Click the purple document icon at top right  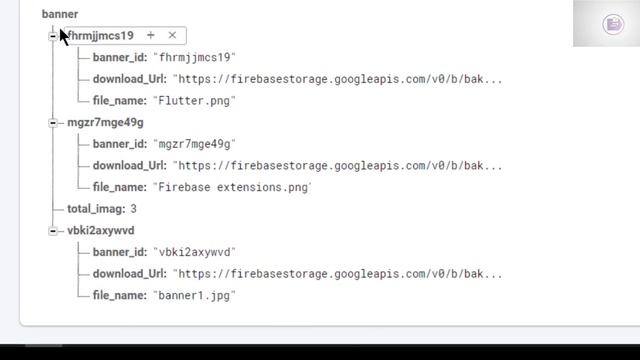click(613, 24)
